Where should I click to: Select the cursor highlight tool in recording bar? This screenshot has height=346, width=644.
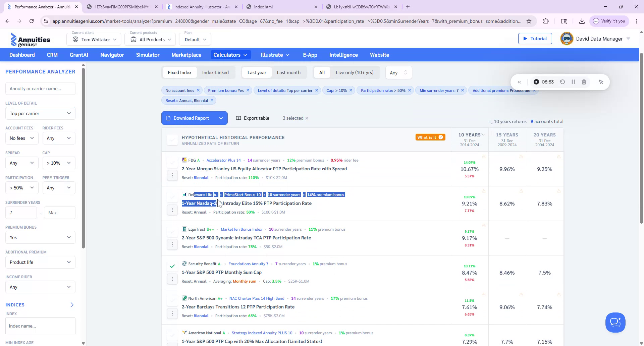(x=601, y=82)
